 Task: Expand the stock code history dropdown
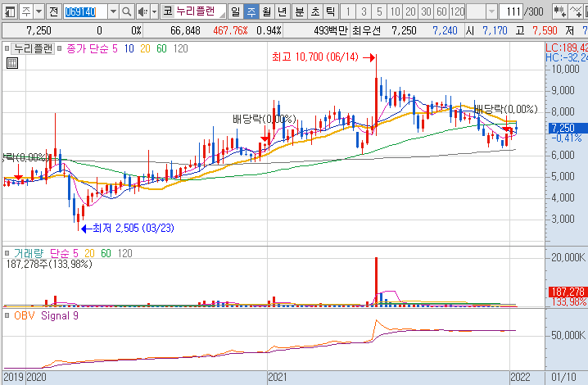click(x=113, y=12)
